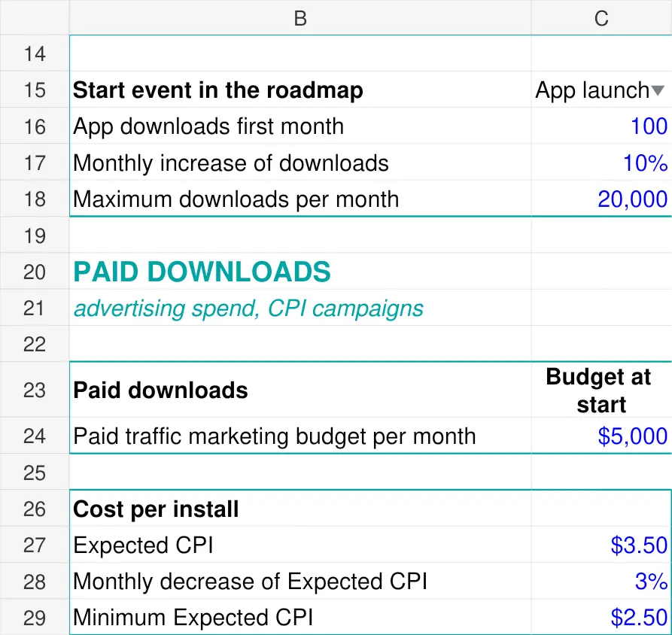The width and height of the screenshot is (672, 635).
Task: Select row 29 header
Action: point(35,617)
